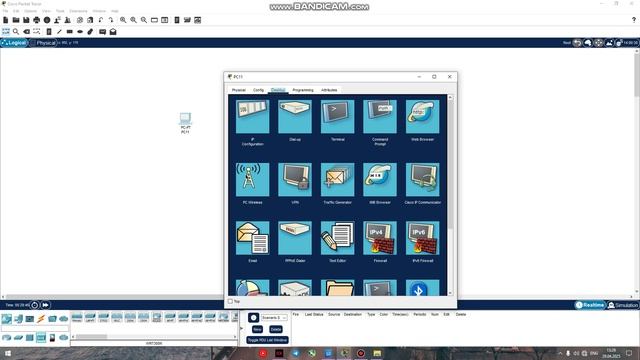This screenshot has width=640, height=360.
Task: Open Telegram from the taskbar
Action: point(296,353)
